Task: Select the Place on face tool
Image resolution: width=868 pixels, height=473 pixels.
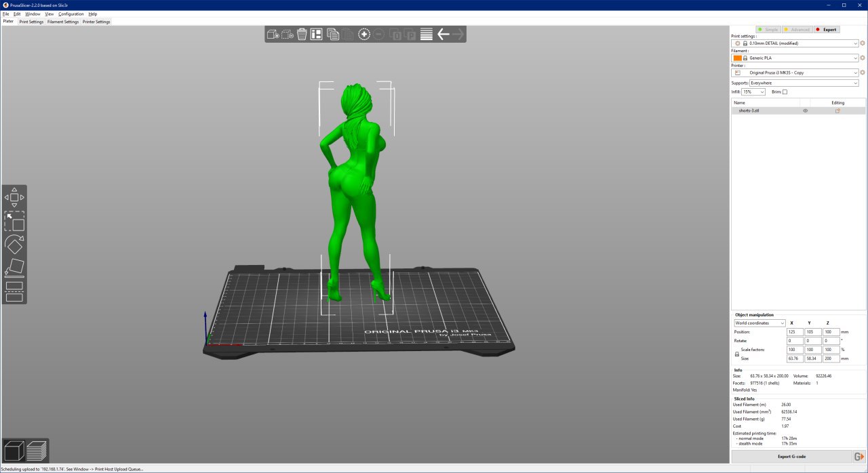Action: coord(14,268)
